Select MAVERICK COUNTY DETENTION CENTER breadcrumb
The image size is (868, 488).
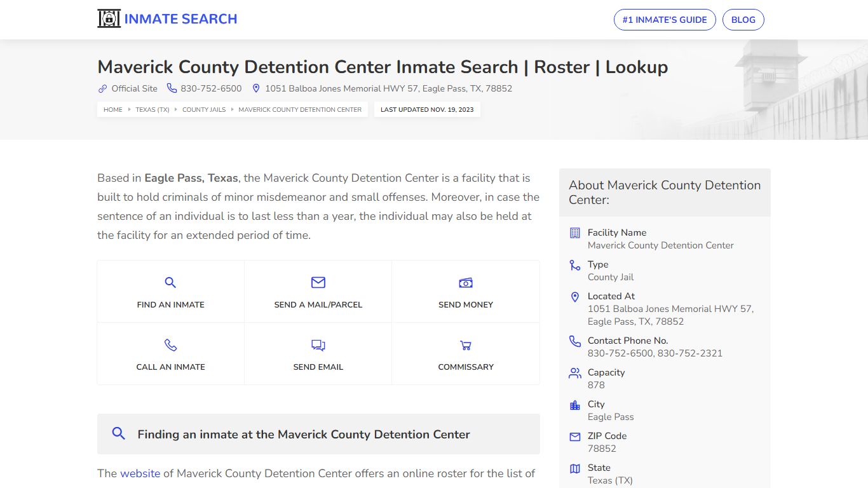tap(300, 109)
